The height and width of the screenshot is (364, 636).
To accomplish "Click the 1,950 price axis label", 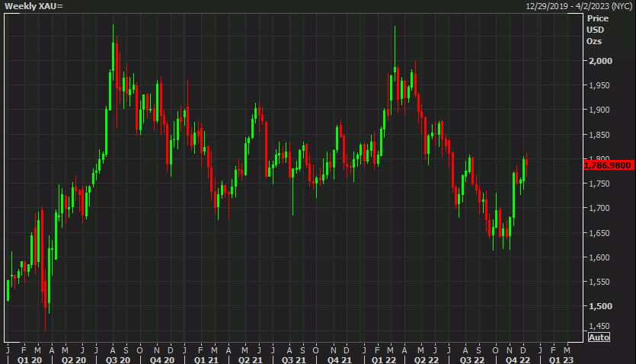I will click(599, 85).
